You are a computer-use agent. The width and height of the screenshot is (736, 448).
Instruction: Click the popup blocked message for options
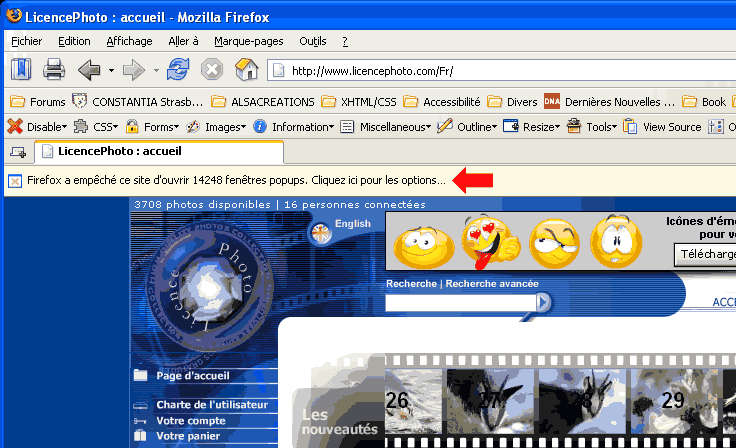click(x=236, y=180)
